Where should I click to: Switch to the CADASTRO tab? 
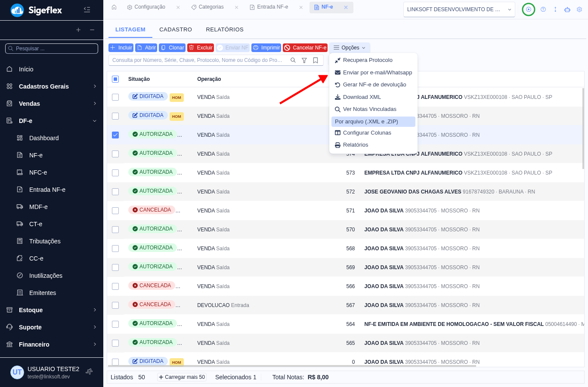(x=176, y=30)
